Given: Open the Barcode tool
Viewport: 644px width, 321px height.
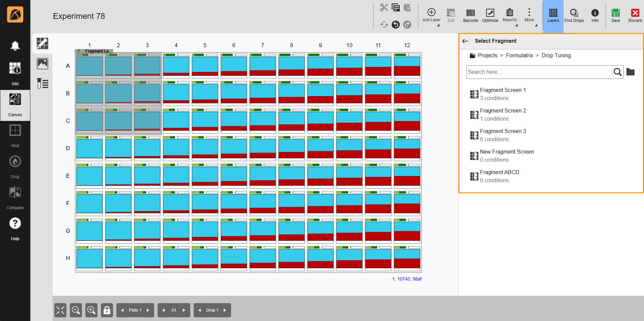Looking at the screenshot, I should point(471,16).
